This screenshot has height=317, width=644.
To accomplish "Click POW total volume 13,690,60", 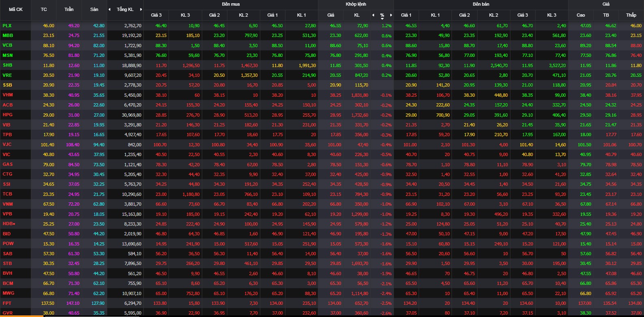I will (x=132, y=244).
